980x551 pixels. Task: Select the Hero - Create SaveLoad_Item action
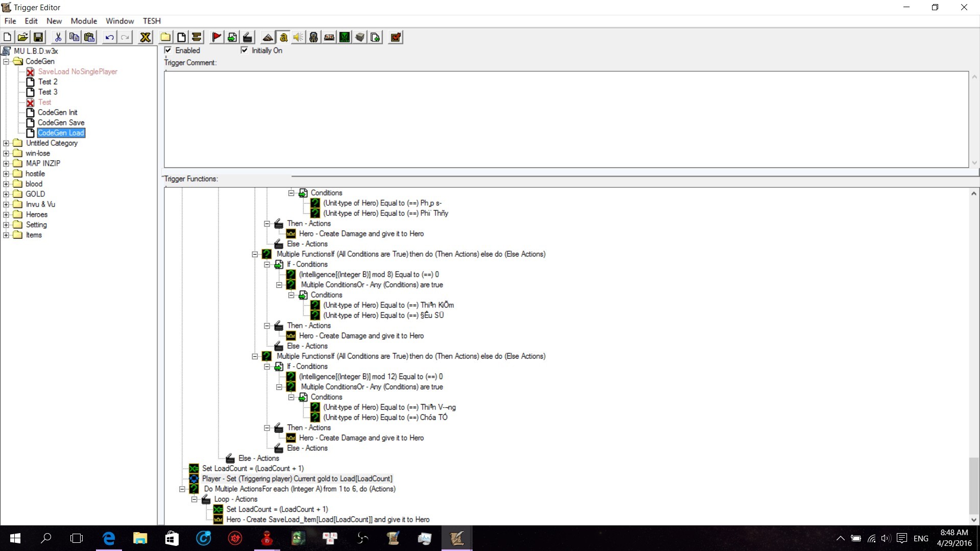point(328,519)
